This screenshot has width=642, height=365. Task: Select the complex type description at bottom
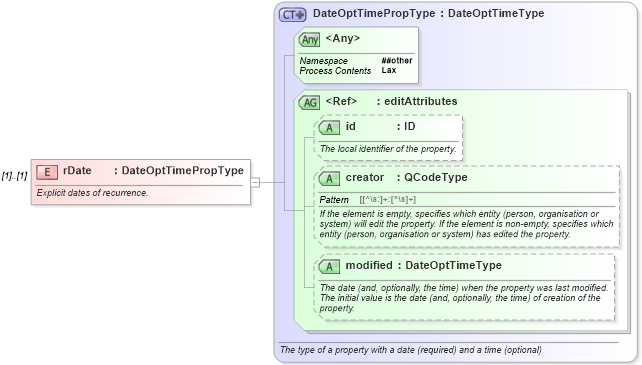pyautogui.click(x=411, y=350)
